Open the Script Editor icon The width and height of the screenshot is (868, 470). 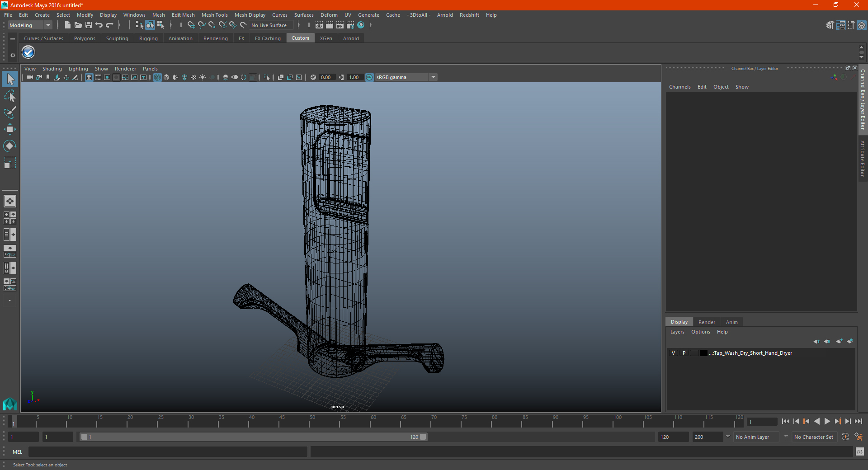[x=859, y=451]
